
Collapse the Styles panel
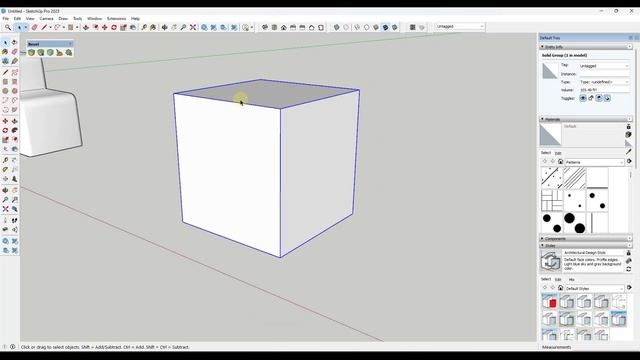542,245
